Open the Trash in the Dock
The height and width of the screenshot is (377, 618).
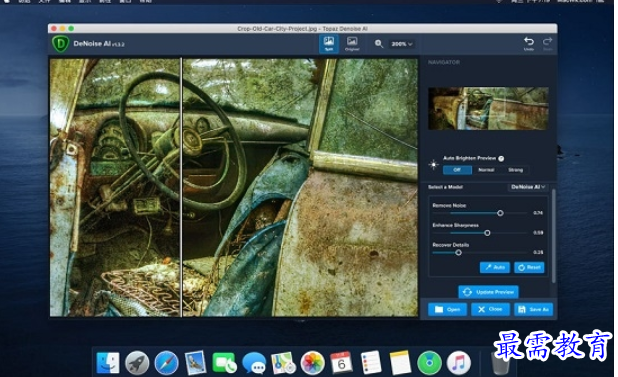(x=501, y=362)
